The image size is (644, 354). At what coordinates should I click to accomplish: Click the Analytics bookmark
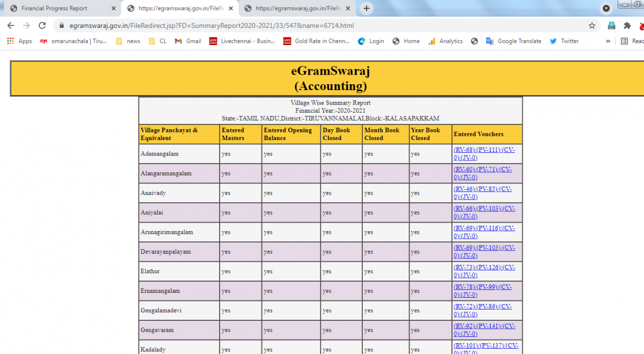[x=445, y=41]
